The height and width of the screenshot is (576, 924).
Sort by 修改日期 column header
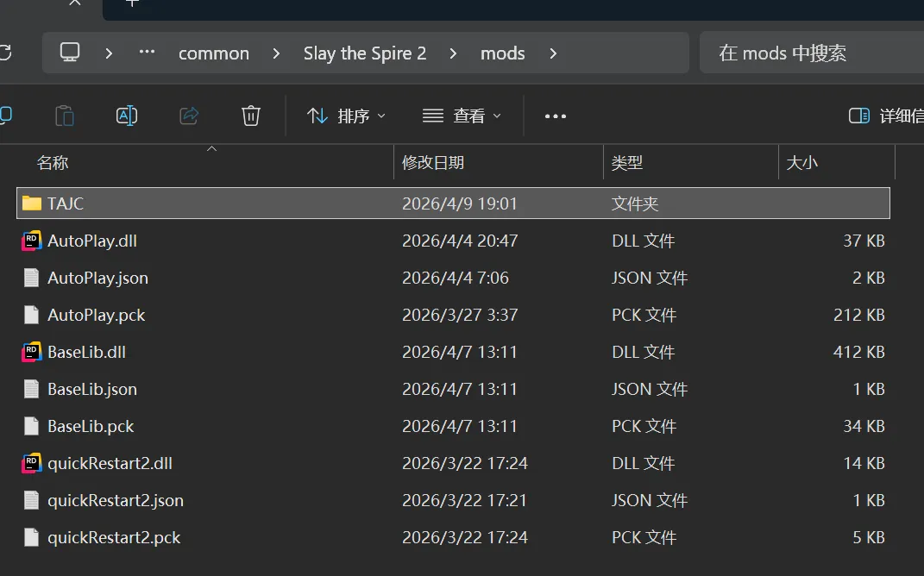(x=433, y=162)
